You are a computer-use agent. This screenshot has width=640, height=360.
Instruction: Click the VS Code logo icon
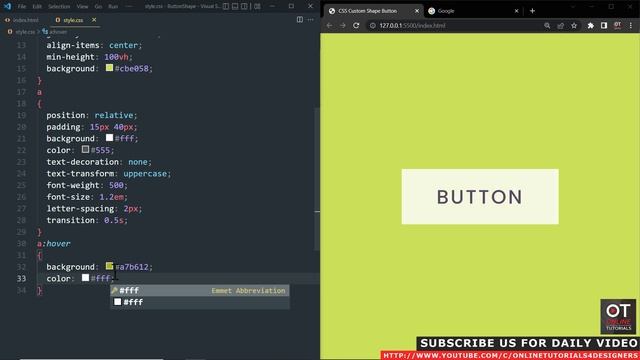[7, 6]
